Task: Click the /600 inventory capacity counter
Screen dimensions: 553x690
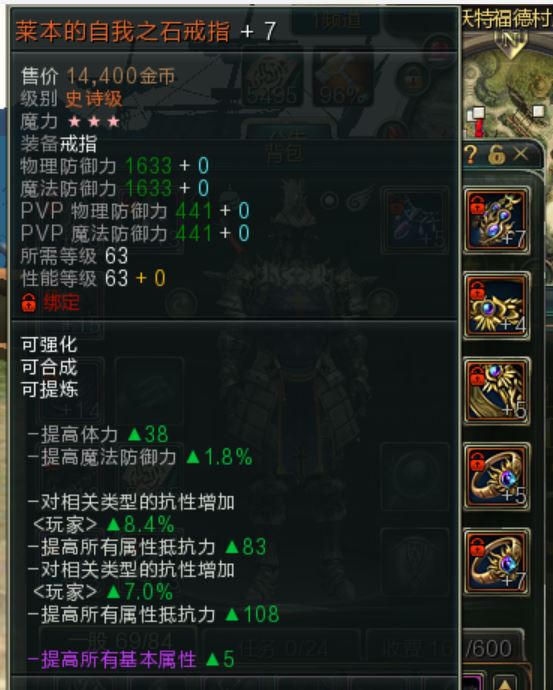Action: 488,648
